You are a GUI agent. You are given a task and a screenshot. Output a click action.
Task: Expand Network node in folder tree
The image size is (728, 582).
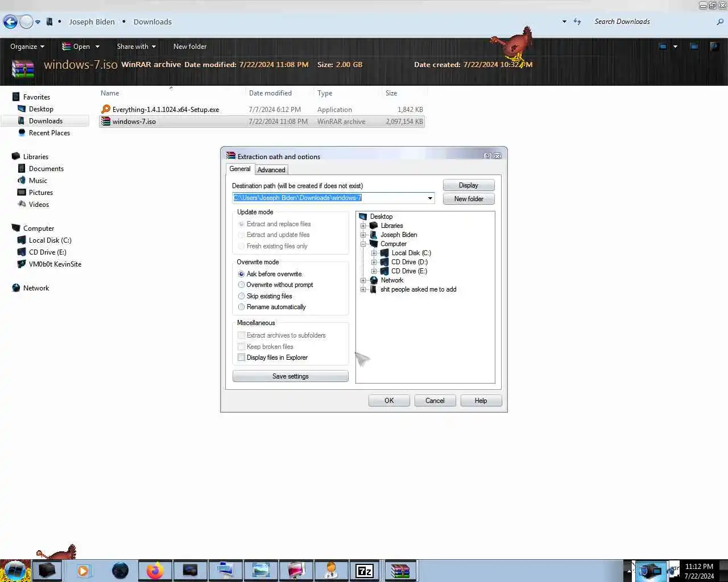click(x=363, y=280)
